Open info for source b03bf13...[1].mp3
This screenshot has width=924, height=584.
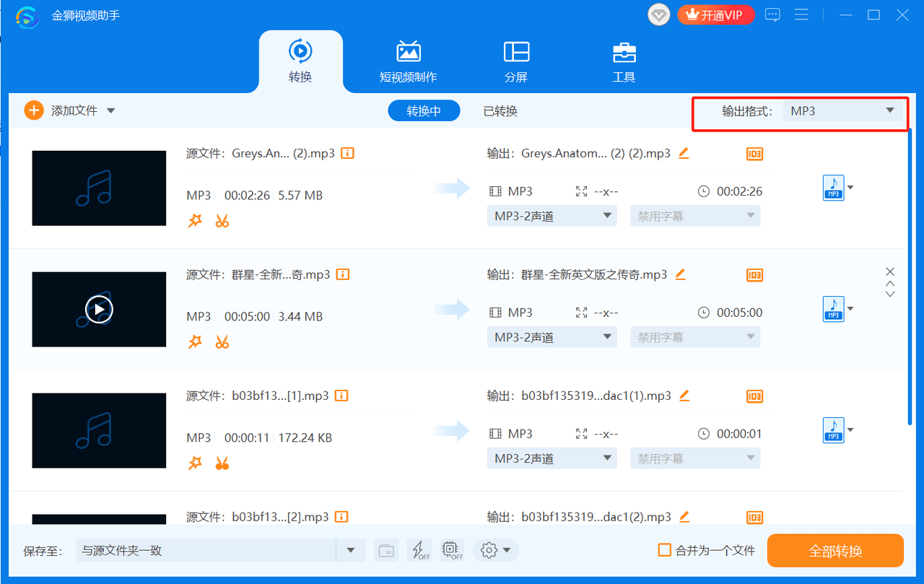point(341,396)
